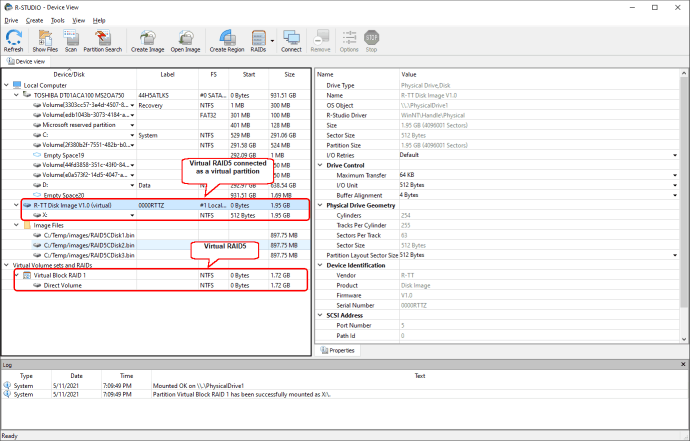690x441 pixels.
Task: Click the Connect toolbar icon
Action: [x=291, y=40]
